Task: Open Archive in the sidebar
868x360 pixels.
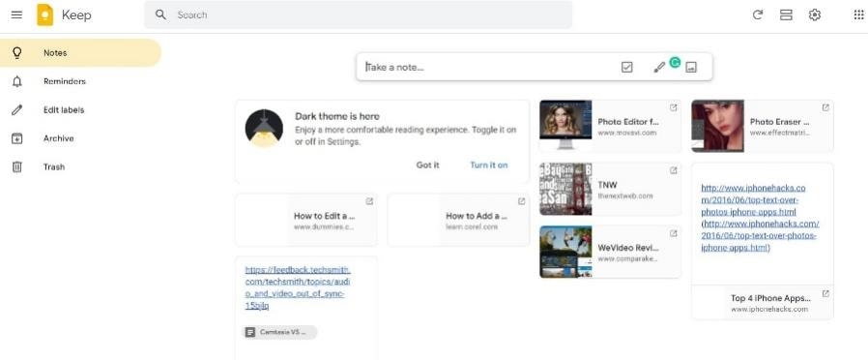Action: (80, 138)
